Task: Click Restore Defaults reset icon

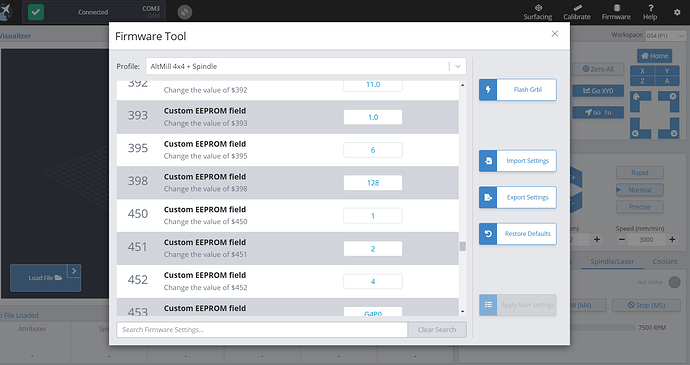Action: click(x=488, y=234)
